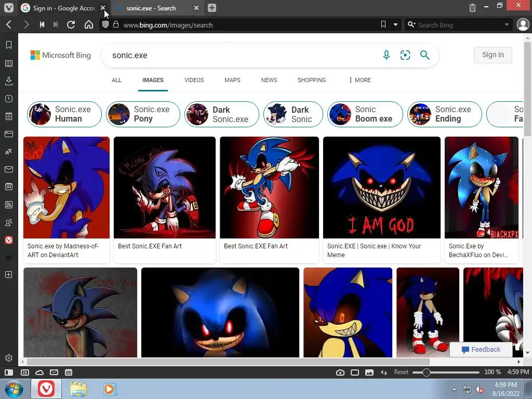Capture page with camera icon
This screenshot has width=532, height=399.
pyautogui.click(x=340, y=372)
